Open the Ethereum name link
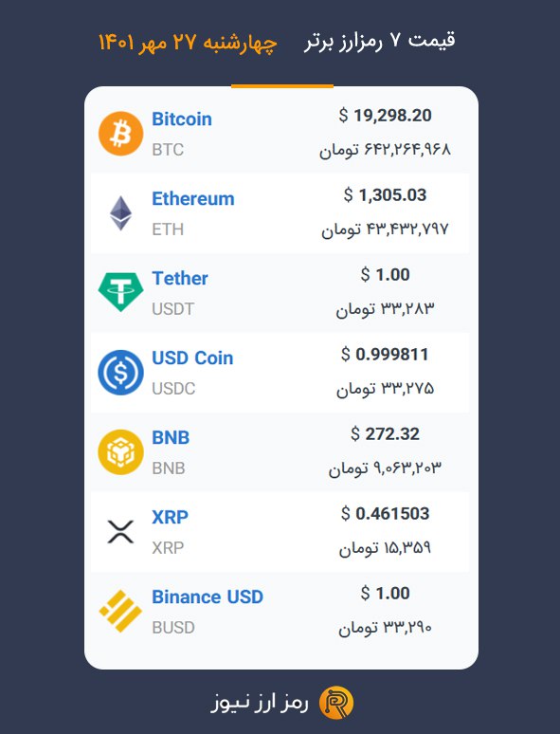 tap(192, 199)
